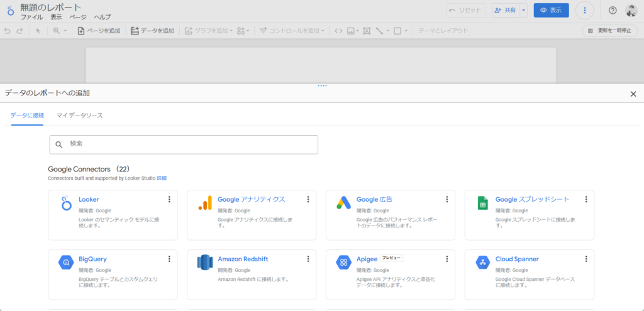644x311 pixels.
Task: Click the データを追加 button
Action: coord(152,31)
